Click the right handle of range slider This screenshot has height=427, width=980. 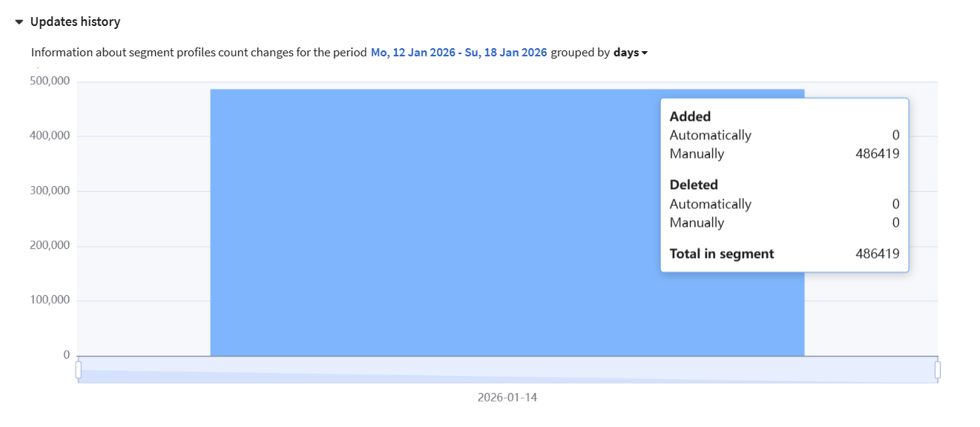point(937,369)
